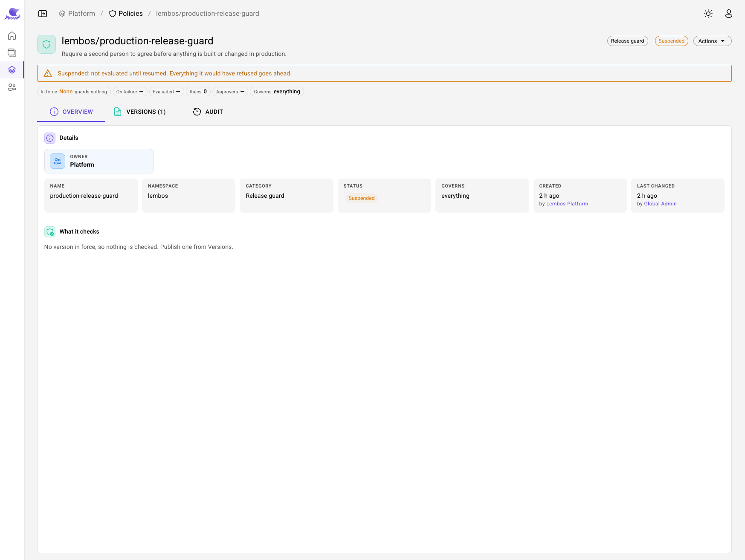
Task: Click the What it checks shield icon
Action: 50,232
